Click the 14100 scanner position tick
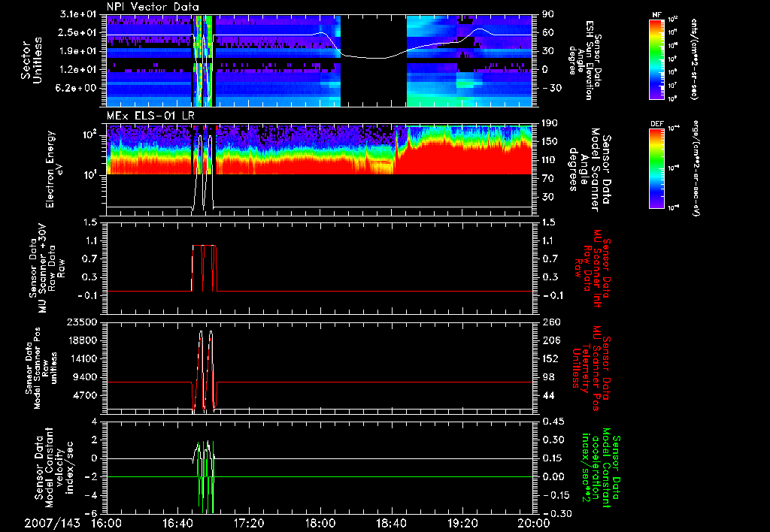The height and width of the screenshot is (532, 770). click(82, 358)
